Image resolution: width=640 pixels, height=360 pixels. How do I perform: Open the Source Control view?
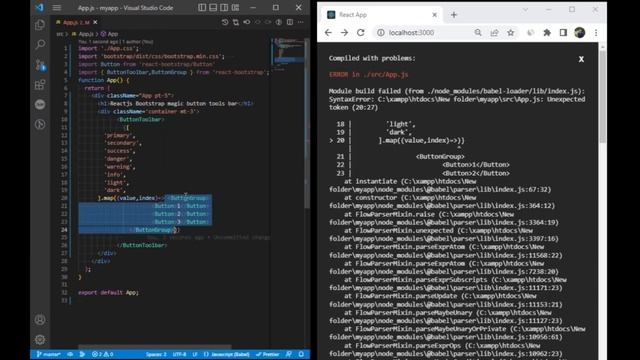tap(40, 64)
